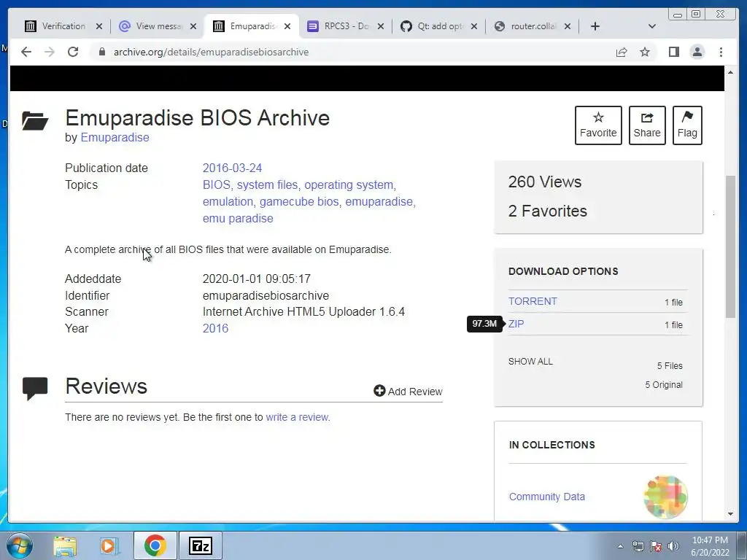Reload the current page
This screenshot has width=747, height=560.
coord(73,52)
